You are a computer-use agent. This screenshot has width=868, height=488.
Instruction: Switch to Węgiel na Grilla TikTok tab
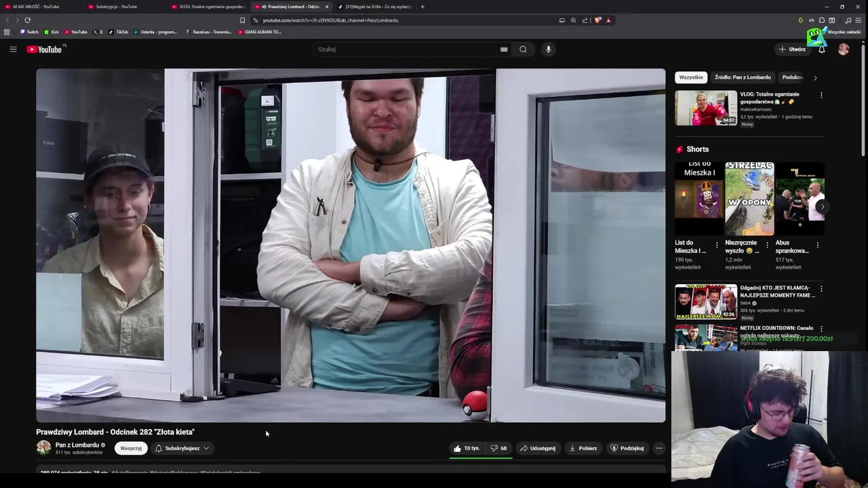pyautogui.click(x=375, y=7)
